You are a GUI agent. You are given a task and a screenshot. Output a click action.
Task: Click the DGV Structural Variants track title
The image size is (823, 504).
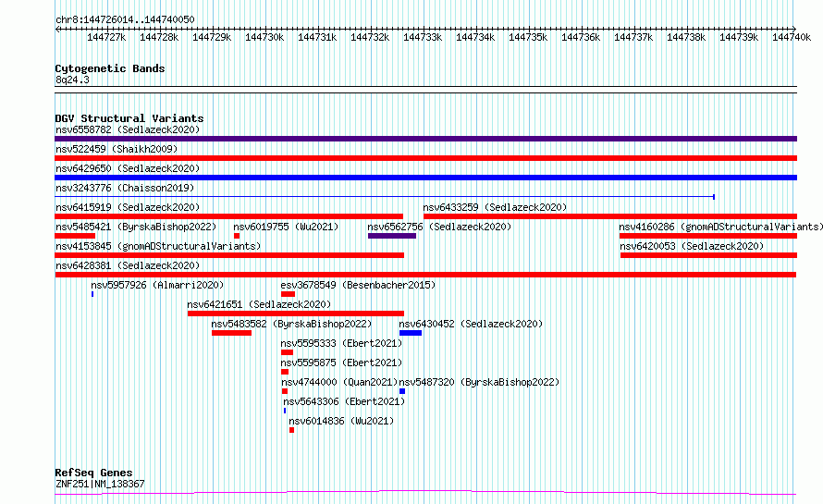(129, 118)
